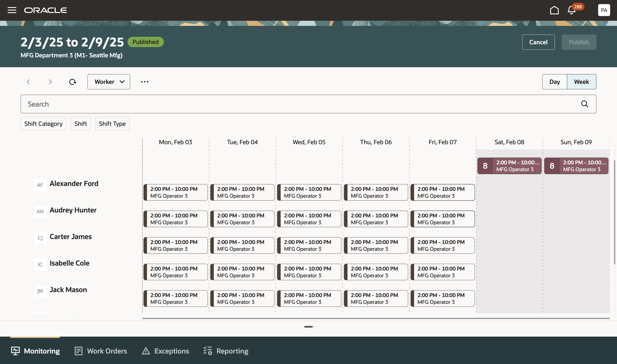The height and width of the screenshot is (364, 617).
Task: Open the three-dot more actions menu
Action: point(145,82)
